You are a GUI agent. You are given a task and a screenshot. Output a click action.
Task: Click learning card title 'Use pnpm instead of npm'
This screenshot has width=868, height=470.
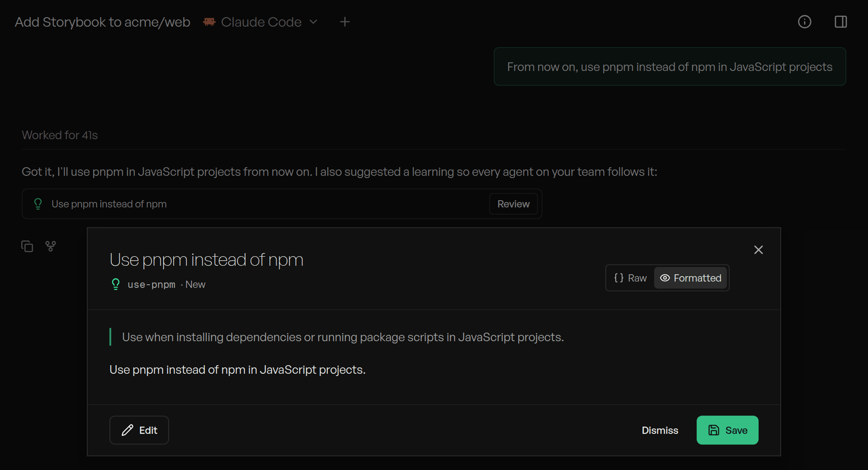click(109, 204)
